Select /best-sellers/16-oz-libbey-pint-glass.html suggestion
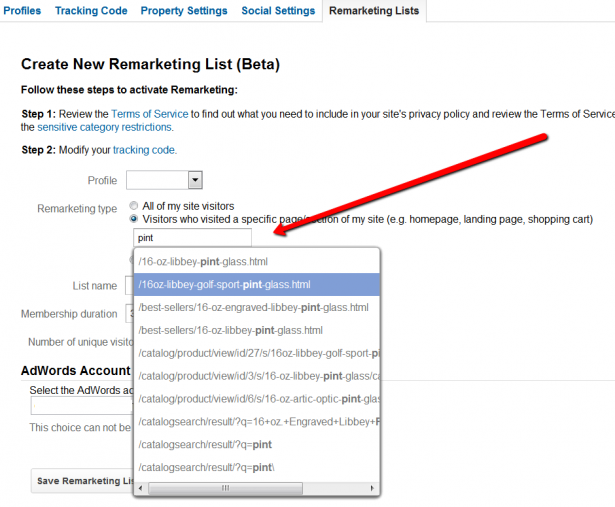615x507 pixels. pyautogui.click(x=257, y=330)
